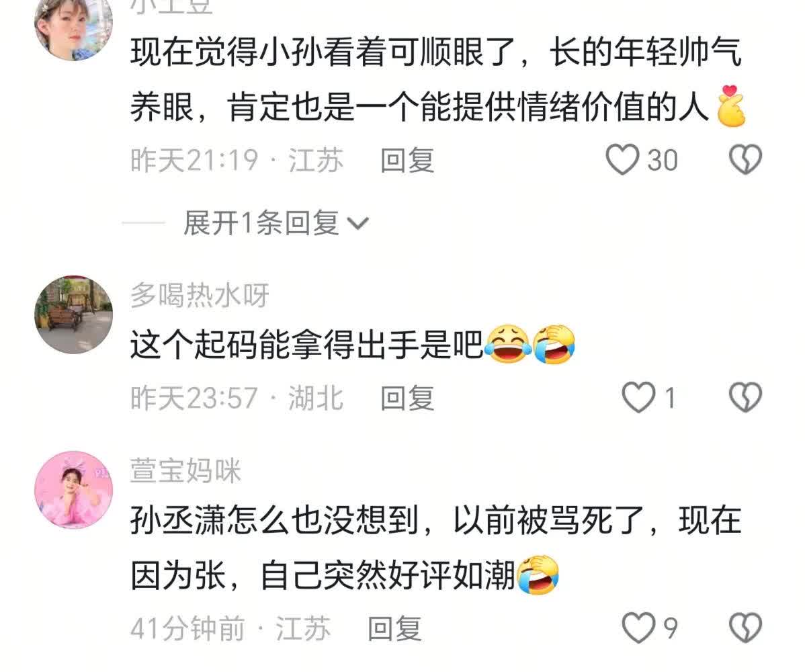Dislike 萱宝妈咪's comment
Screen dimensions: 805x672
[745, 628]
